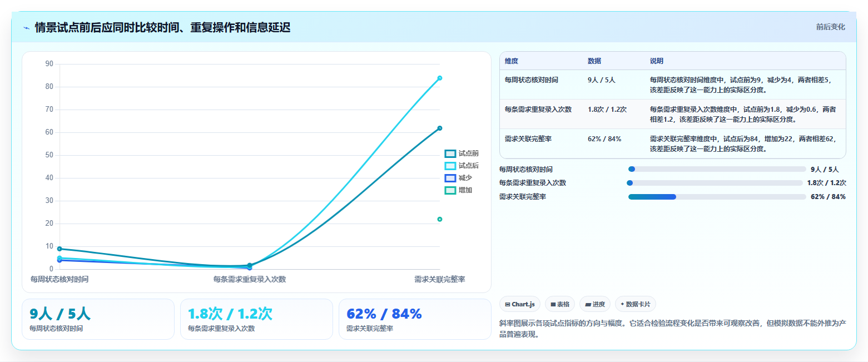Viewport: 868px width, 362px height.
Task: Click the 试点前 data point at 62
Action: pyautogui.click(x=440, y=128)
